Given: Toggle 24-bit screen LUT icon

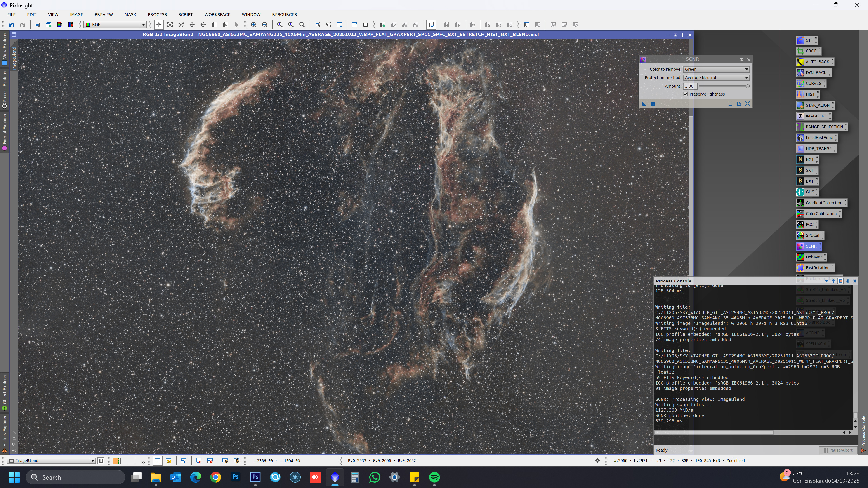Looking at the screenshot, I should tap(169, 461).
